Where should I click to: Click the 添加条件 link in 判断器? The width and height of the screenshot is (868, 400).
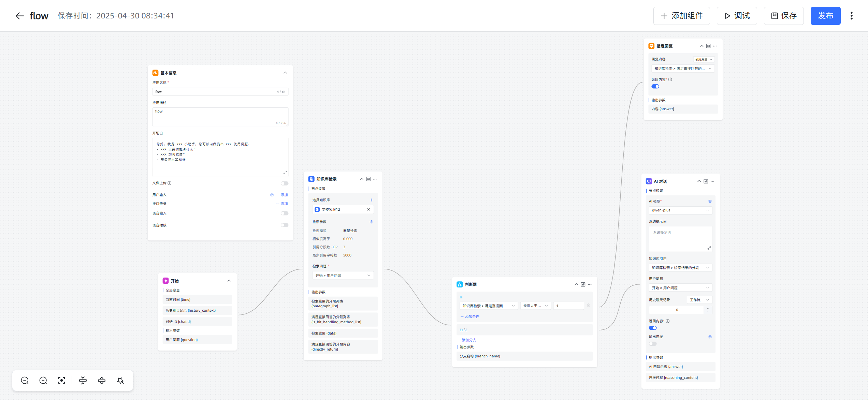470,317
